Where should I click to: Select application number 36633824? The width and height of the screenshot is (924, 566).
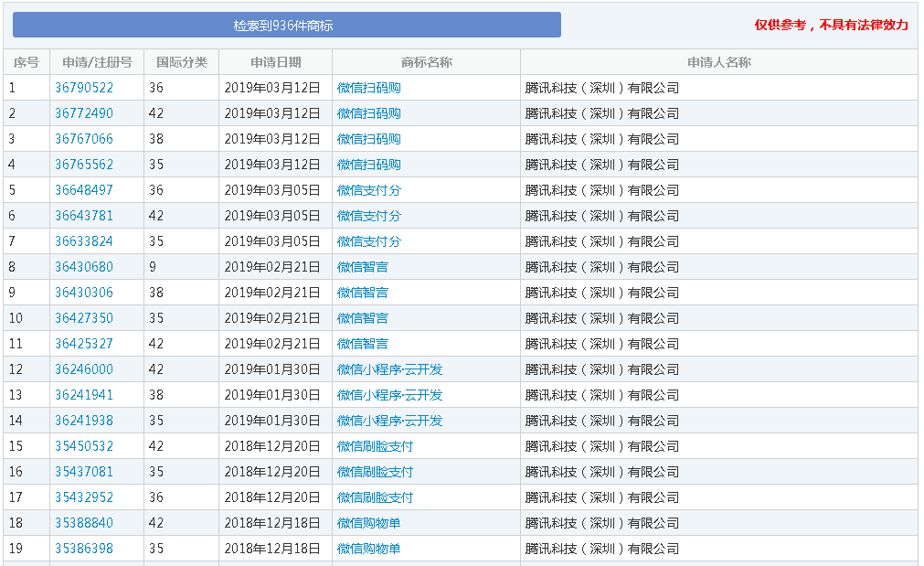coord(84,241)
